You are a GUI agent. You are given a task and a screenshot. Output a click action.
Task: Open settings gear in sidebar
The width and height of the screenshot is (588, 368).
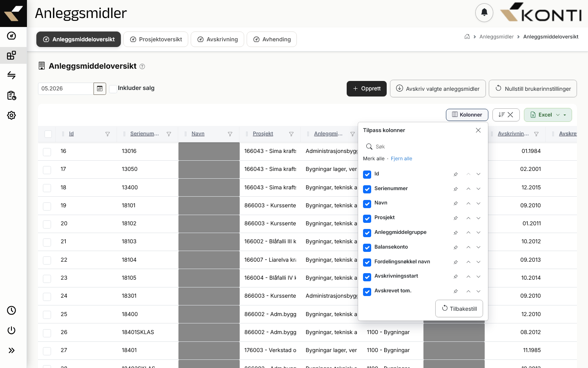[x=11, y=115]
